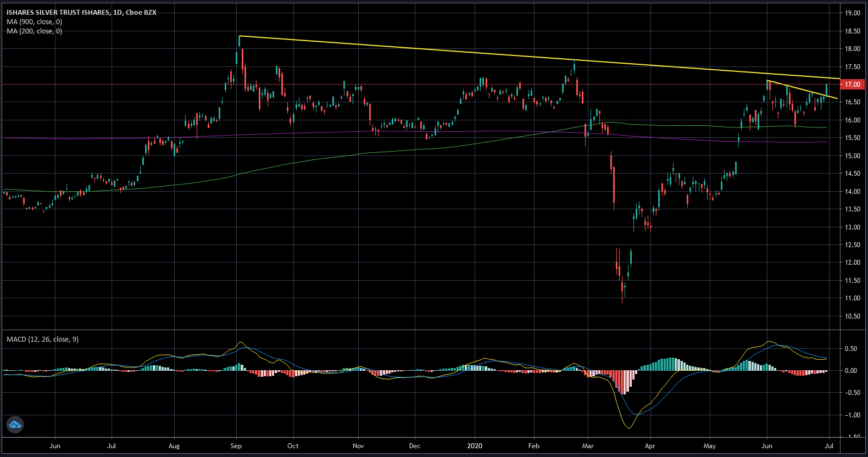Viewport: 868px width, 457px height.
Task: Click the 14.00 price axis label
Action: (853, 192)
